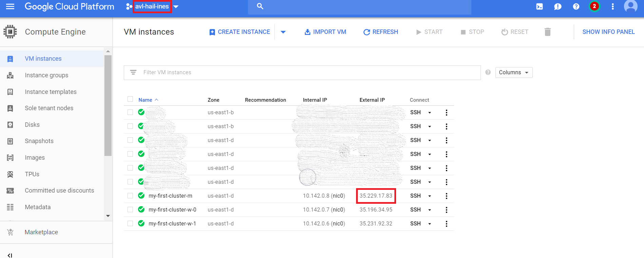This screenshot has height=258, width=644.
Task: Open my-first-cluster-w-1 instance link
Action: 172,224
